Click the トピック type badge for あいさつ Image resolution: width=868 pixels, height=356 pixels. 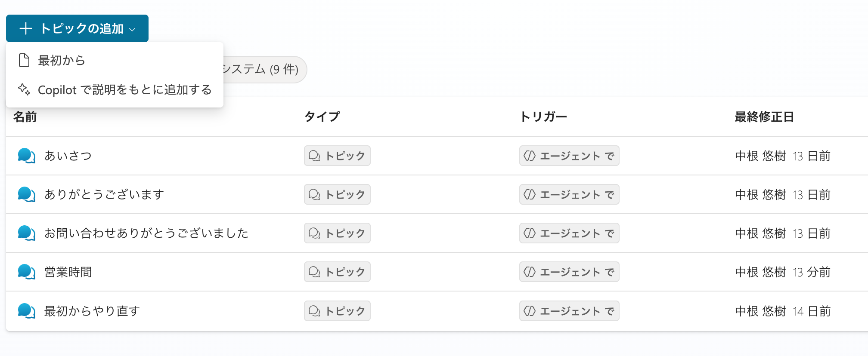tap(337, 156)
